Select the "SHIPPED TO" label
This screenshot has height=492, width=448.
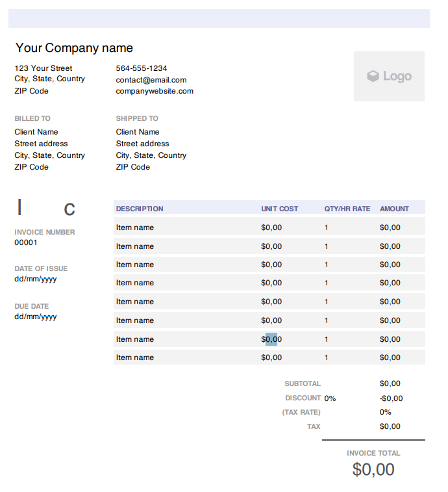[137, 118]
